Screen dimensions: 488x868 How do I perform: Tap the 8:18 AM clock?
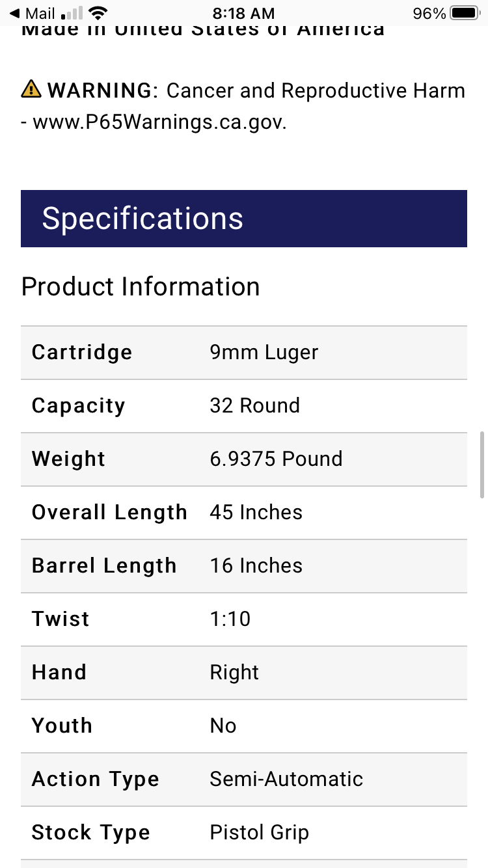(x=244, y=13)
